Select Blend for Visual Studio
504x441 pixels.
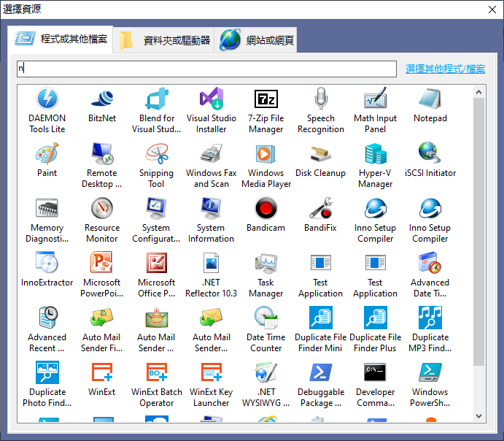coord(157,99)
